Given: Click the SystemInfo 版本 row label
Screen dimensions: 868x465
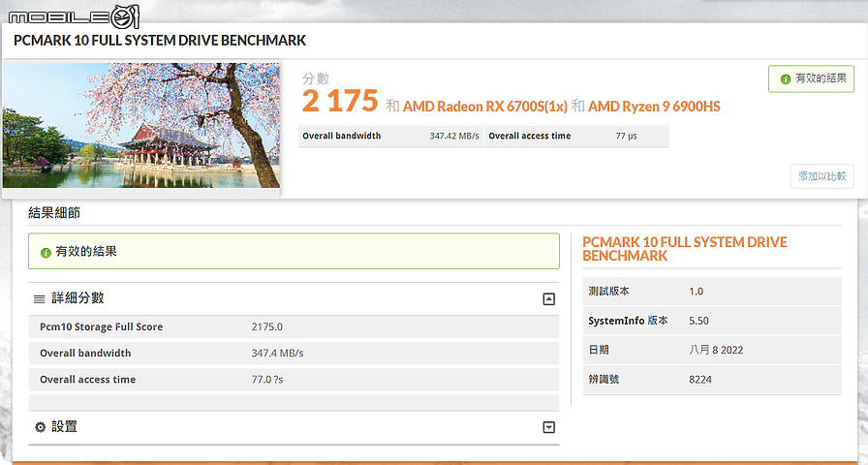Looking at the screenshot, I should pyautogui.click(x=628, y=321).
